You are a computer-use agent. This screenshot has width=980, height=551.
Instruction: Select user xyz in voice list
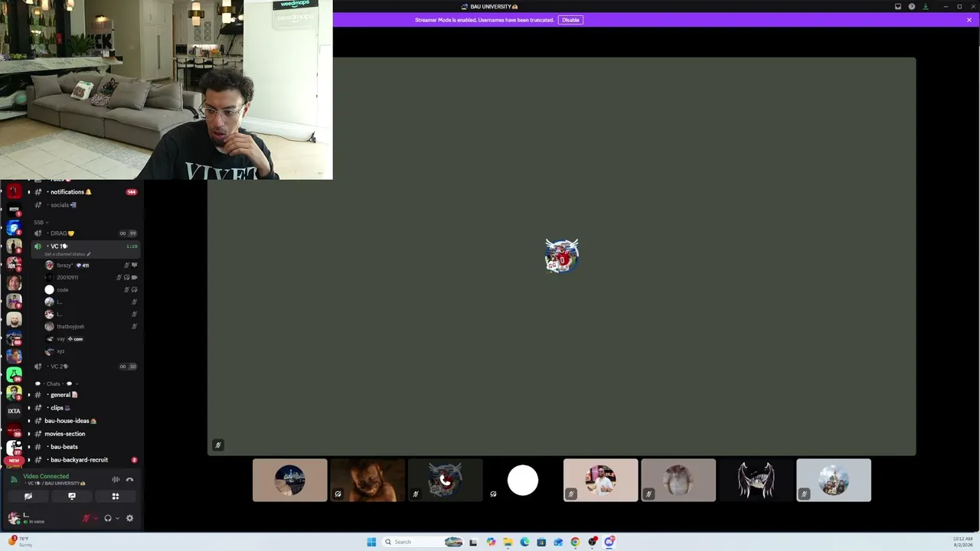(90, 351)
